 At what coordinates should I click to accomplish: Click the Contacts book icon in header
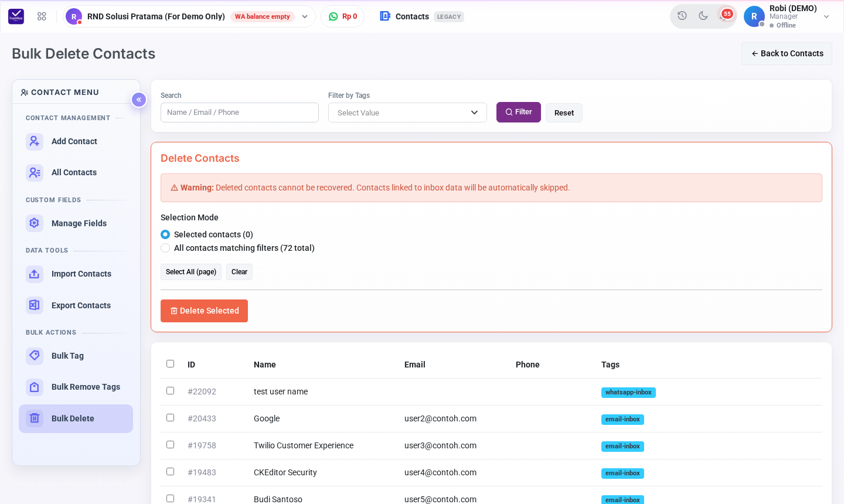[385, 16]
